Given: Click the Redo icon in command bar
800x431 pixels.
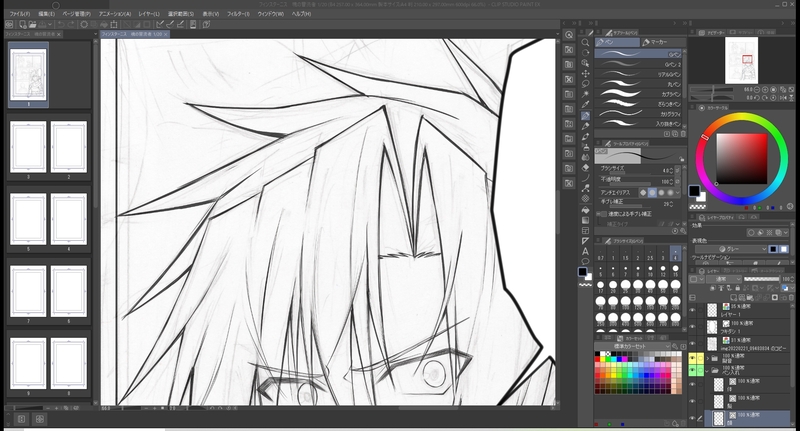Looking at the screenshot, I should [x=71, y=24].
